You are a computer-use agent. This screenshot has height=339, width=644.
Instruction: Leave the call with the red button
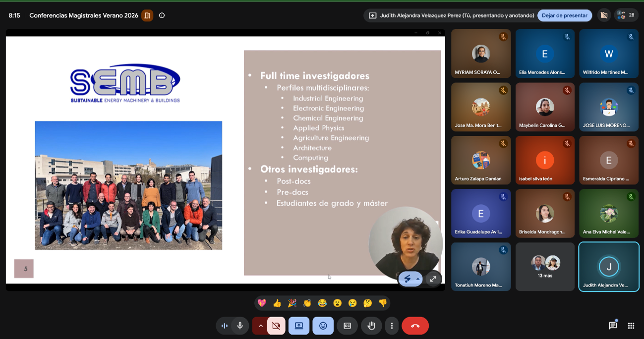pyautogui.click(x=415, y=326)
